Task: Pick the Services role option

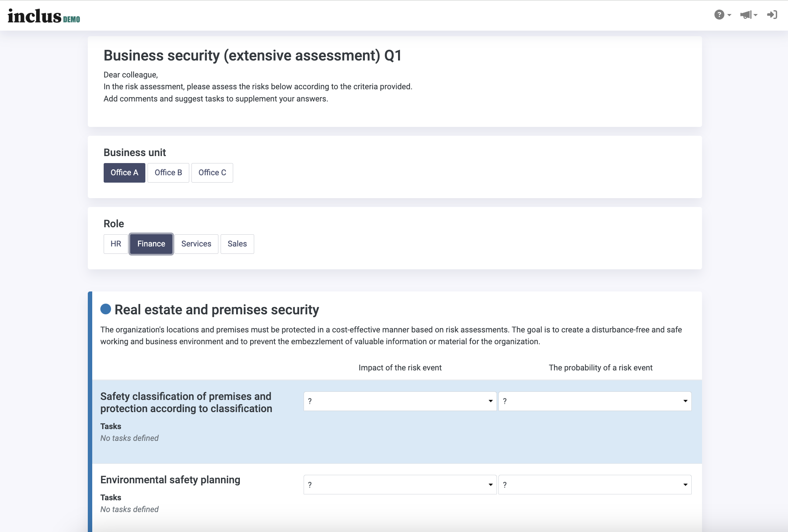Action: pyautogui.click(x=196, y=244)
